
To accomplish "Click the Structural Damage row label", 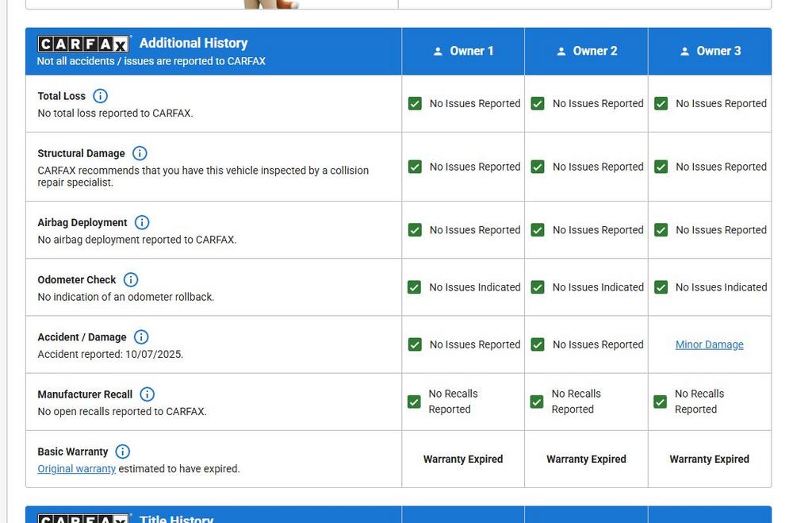I will pos(82,153).
